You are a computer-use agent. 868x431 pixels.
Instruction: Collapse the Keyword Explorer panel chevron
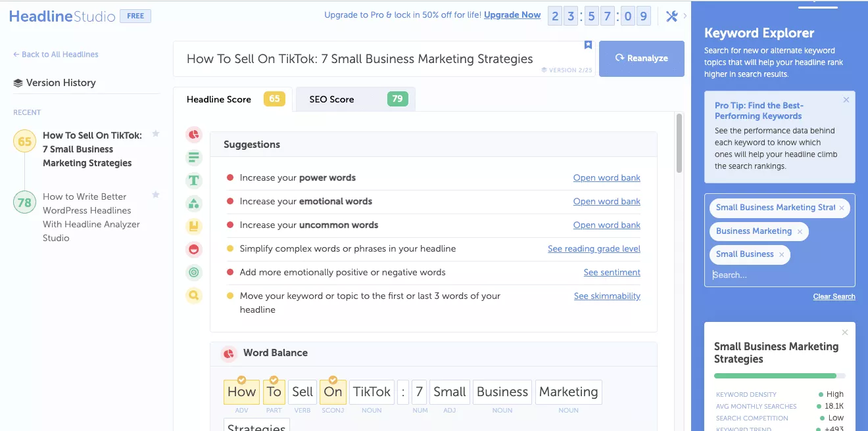[x=685, y=16]
